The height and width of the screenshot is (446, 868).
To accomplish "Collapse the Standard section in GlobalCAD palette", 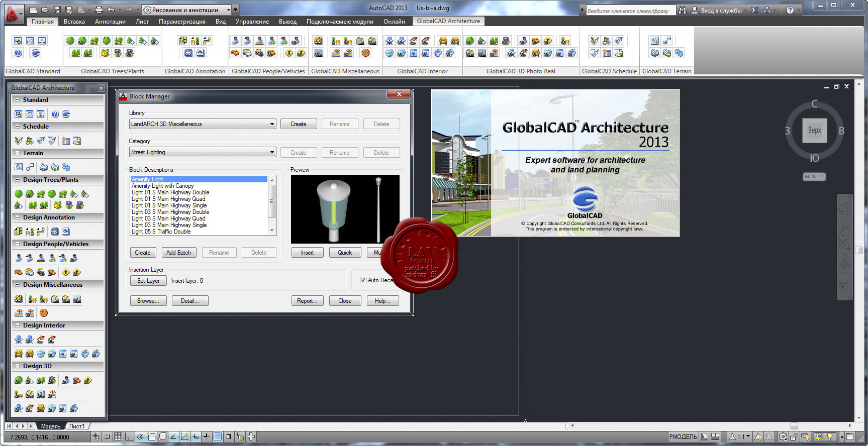I will coord(17,100).
